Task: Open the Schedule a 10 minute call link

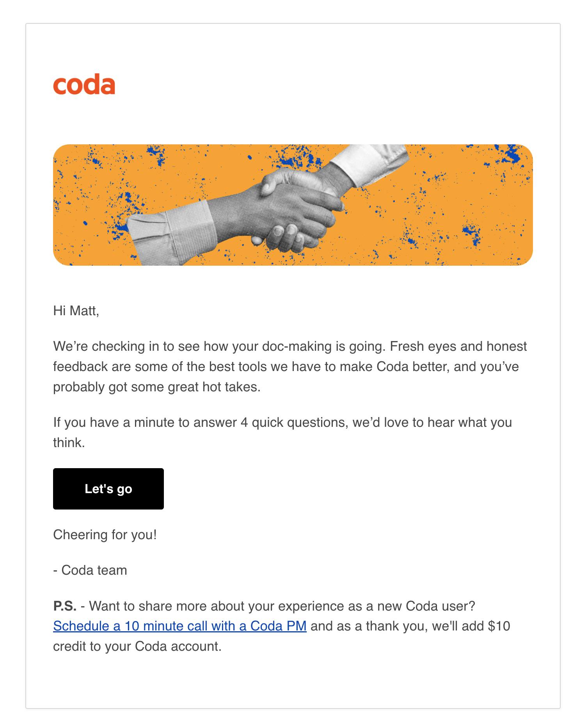Action: 179,626
